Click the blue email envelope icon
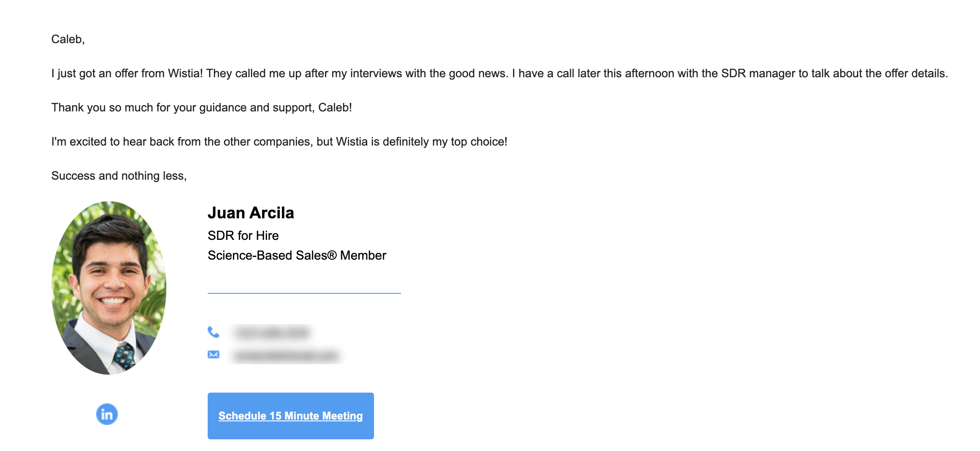This screenshot has height=451, width=980. tap(214, 354)
